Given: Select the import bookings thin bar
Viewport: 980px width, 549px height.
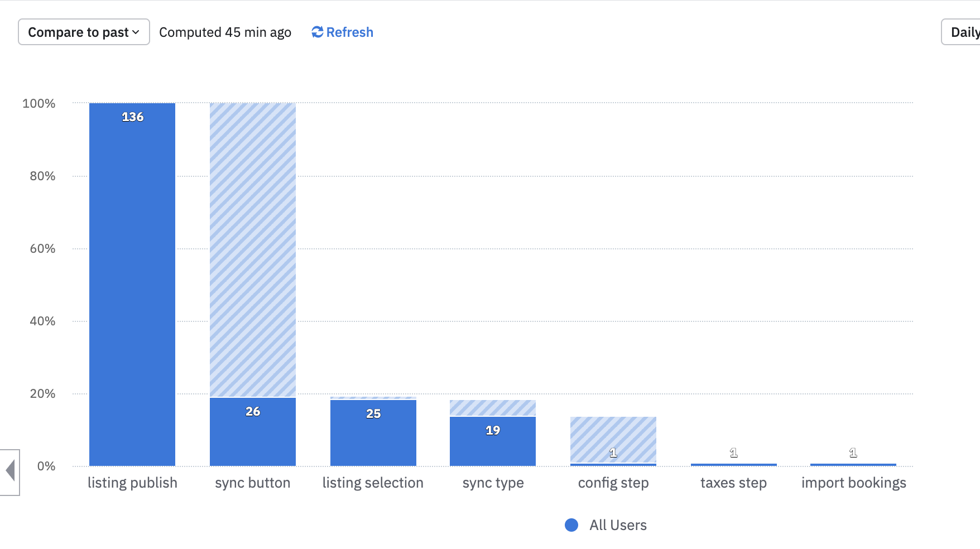Looking at the screenshot, I should click(853, 464).
